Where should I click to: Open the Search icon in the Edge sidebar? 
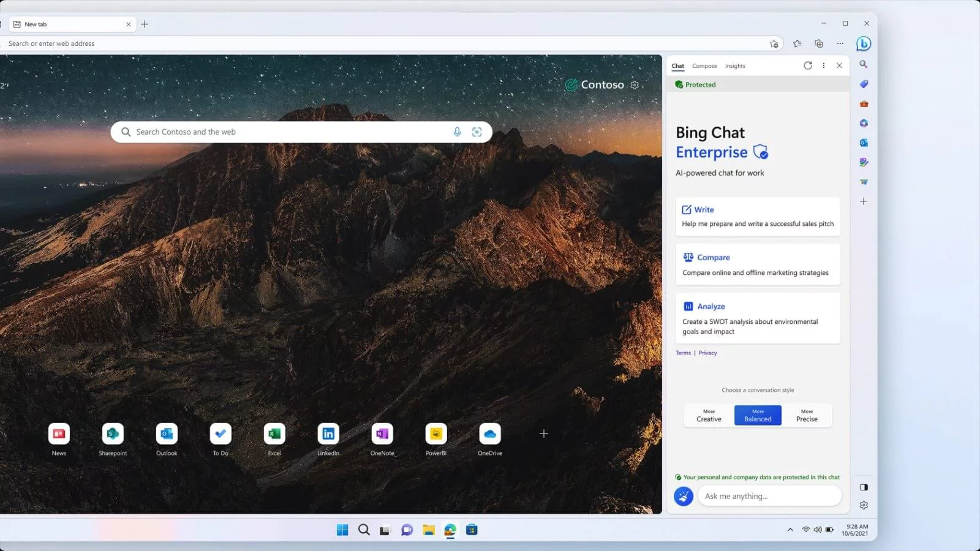(864, 64)
